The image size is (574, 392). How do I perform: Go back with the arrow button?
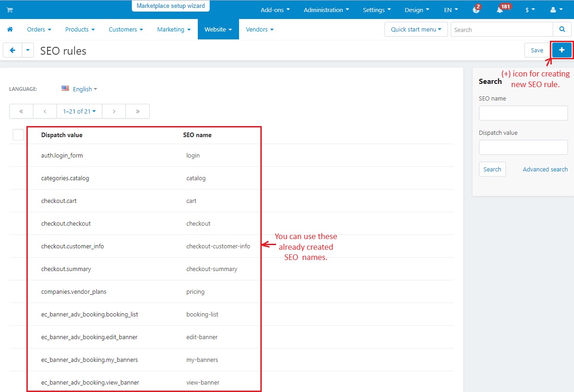click(x=13, y=50)
